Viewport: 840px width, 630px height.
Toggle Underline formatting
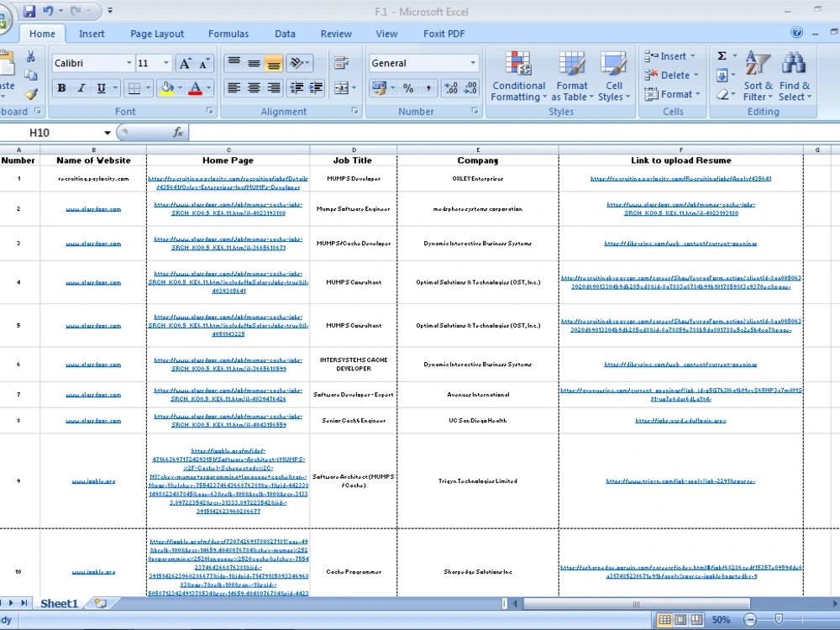pyautogui.click(x=101, y=88)
